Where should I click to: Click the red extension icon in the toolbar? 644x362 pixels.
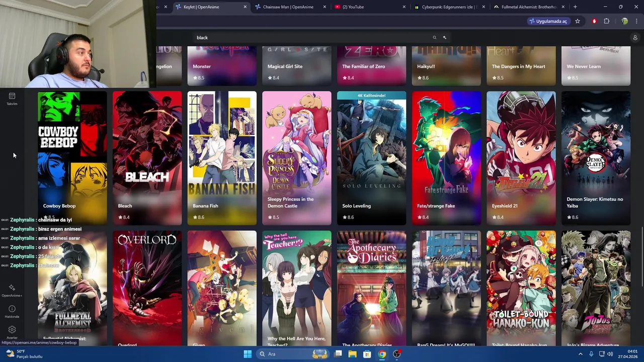tap(594, 21)
